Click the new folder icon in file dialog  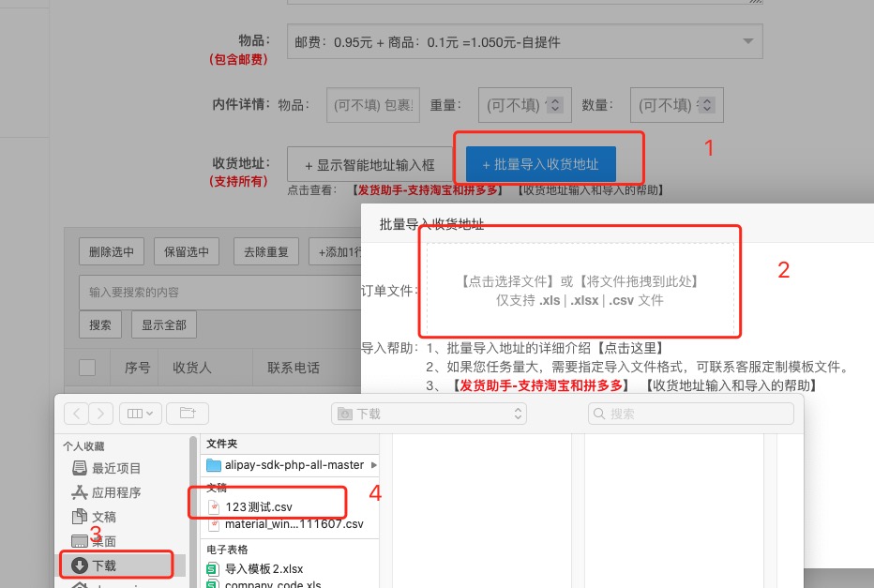tap(188, 414)
